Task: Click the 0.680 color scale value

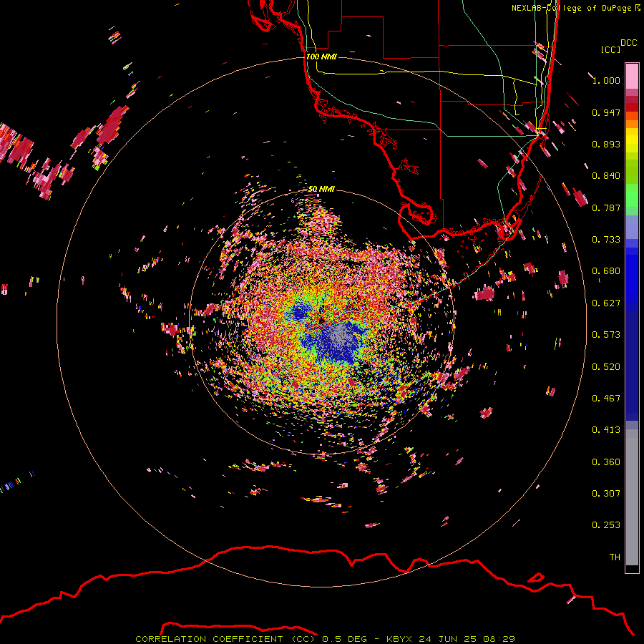Action: point(606,271)
